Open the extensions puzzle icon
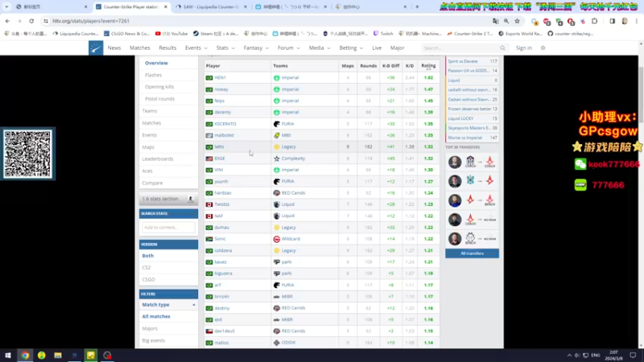Image resolution: width=644 pixels, height=362 pixels. pyautogui.click(x=594, y=21)
